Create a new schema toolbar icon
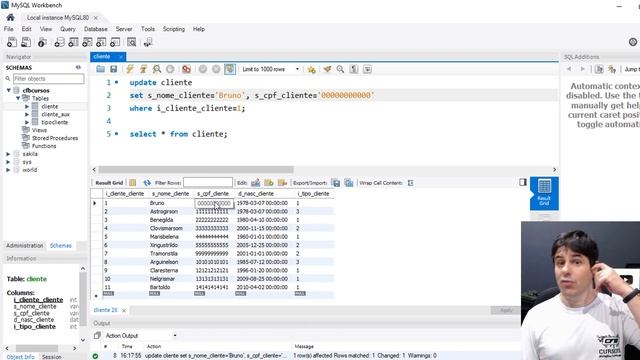Screen dimensions: 640x360 [59, 42]
